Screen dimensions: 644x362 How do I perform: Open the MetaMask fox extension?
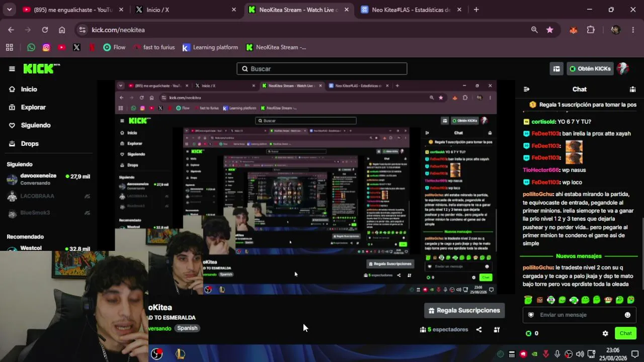574,30
